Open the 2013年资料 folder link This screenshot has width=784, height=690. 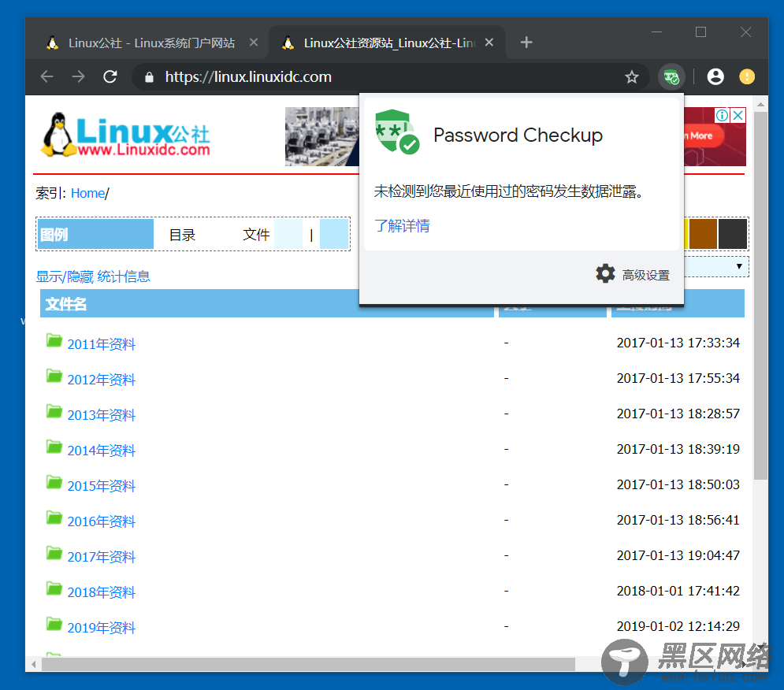coord(102,415)
